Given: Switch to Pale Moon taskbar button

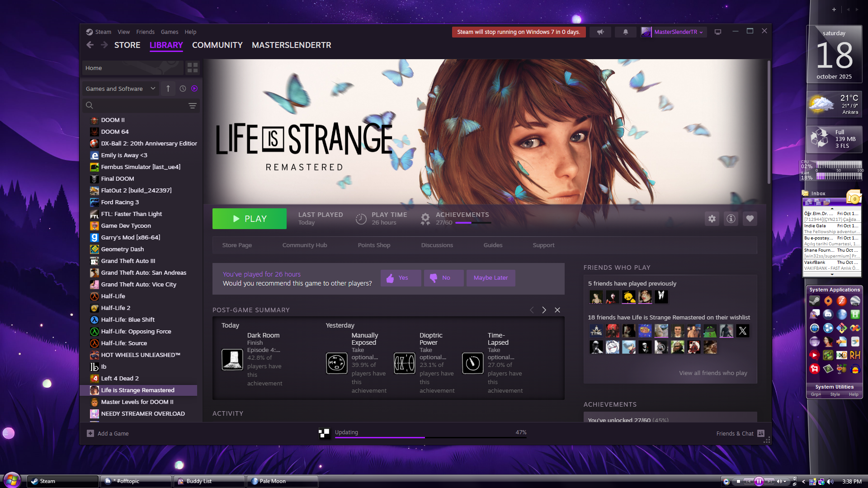Looking at the screenshot, I should pyautogui.click(x=282, y=481).
